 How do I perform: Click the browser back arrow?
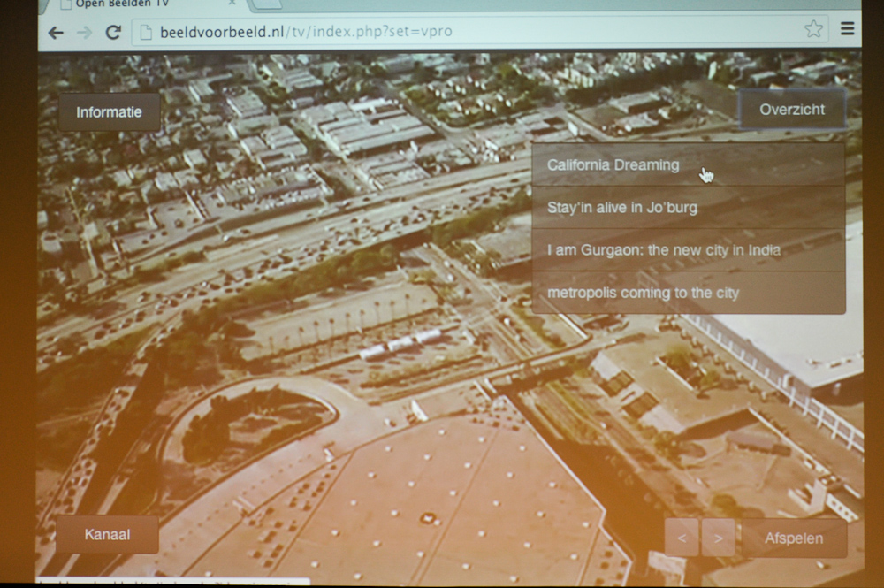[55, 33]
